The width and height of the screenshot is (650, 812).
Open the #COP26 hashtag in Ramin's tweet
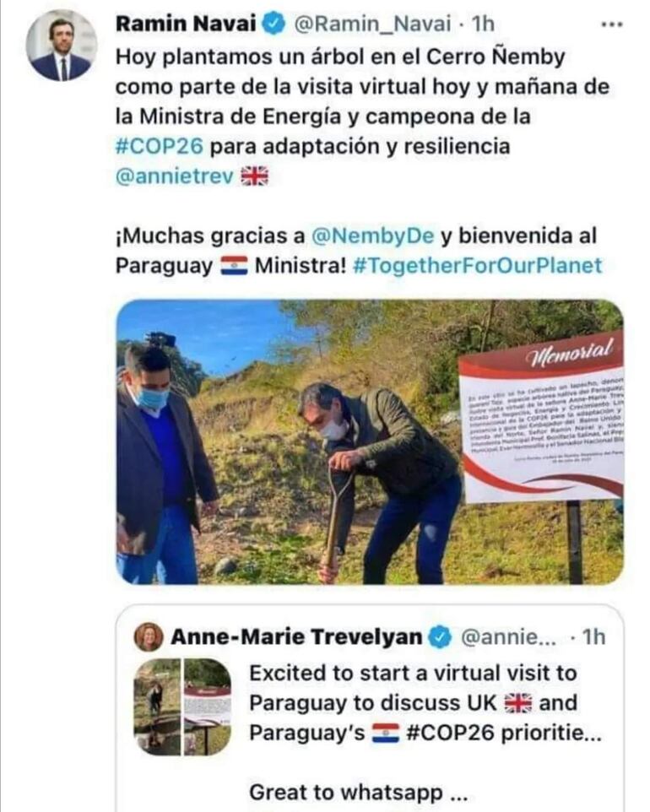coord(160,146)
